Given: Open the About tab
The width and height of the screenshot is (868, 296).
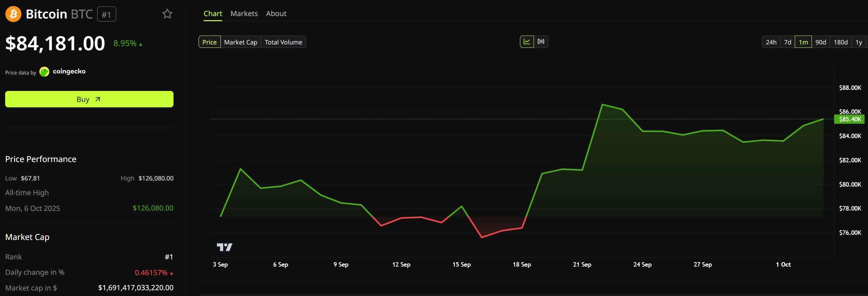Looking at the screenshot, I should tap(276, 14).
